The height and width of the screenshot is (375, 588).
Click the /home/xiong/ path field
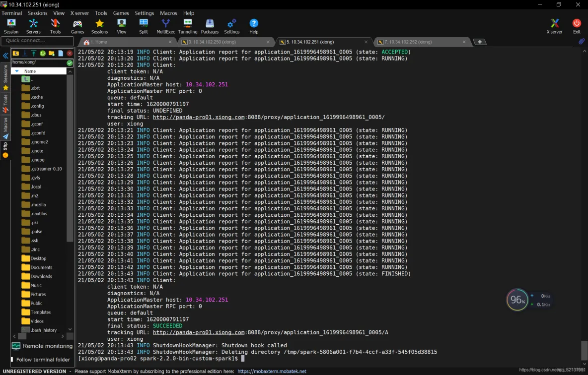[39, 62]
